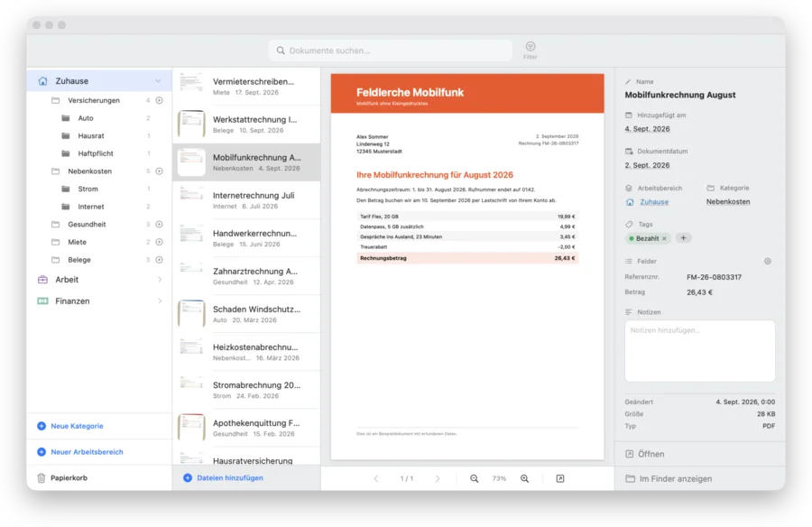Expand the Finanzen workspace
This screenshot has height=527, width=812.
pos(160,300)
